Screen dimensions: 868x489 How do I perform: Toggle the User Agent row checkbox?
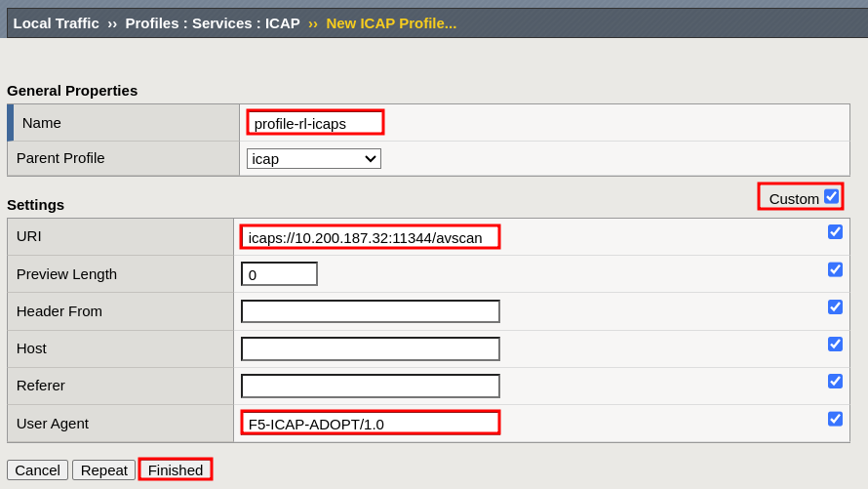[835, 419]
